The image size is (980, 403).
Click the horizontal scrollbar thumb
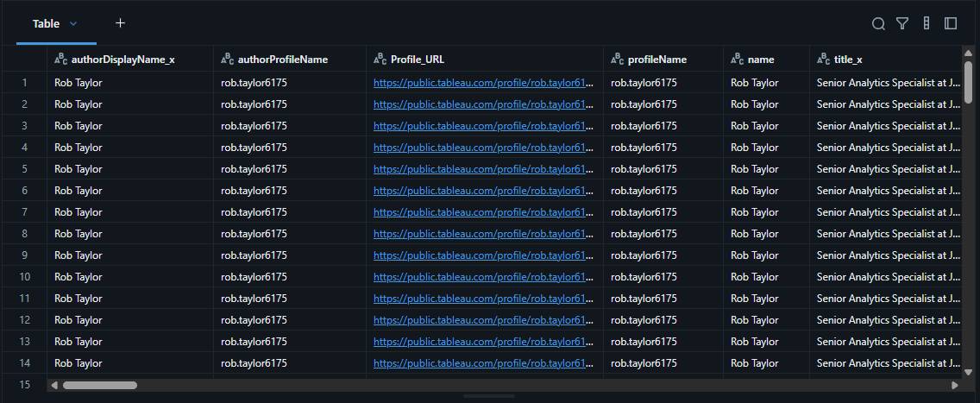tap(99, 386)
